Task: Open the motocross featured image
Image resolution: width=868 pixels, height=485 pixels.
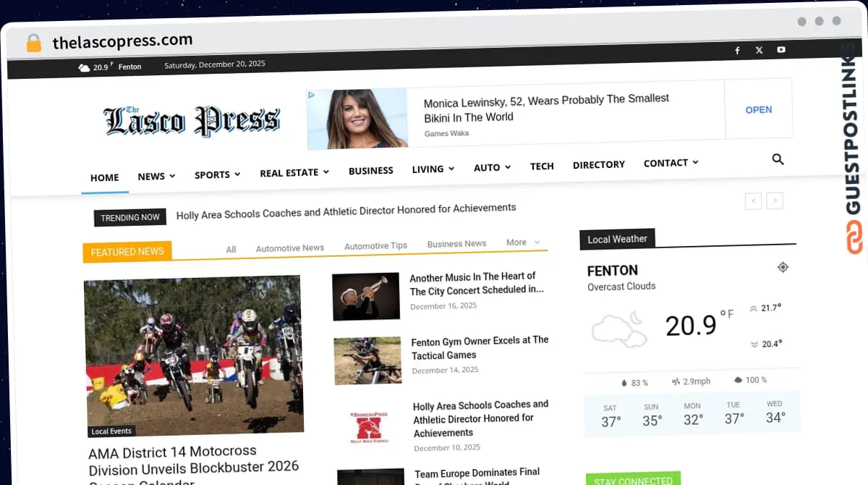Action: [x=194, y=355]
